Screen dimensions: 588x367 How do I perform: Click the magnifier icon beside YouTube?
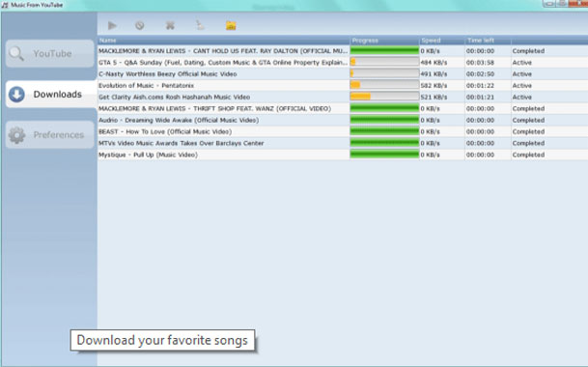16,54
